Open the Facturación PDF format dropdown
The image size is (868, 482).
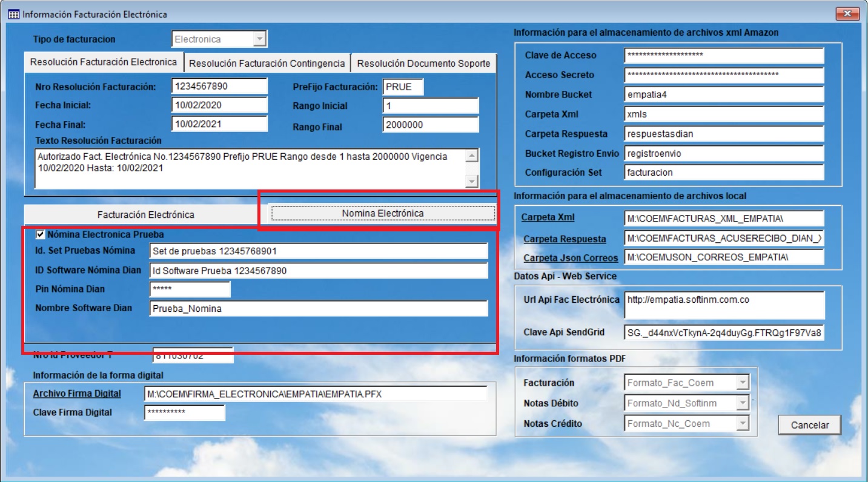(x=743, y=383)
